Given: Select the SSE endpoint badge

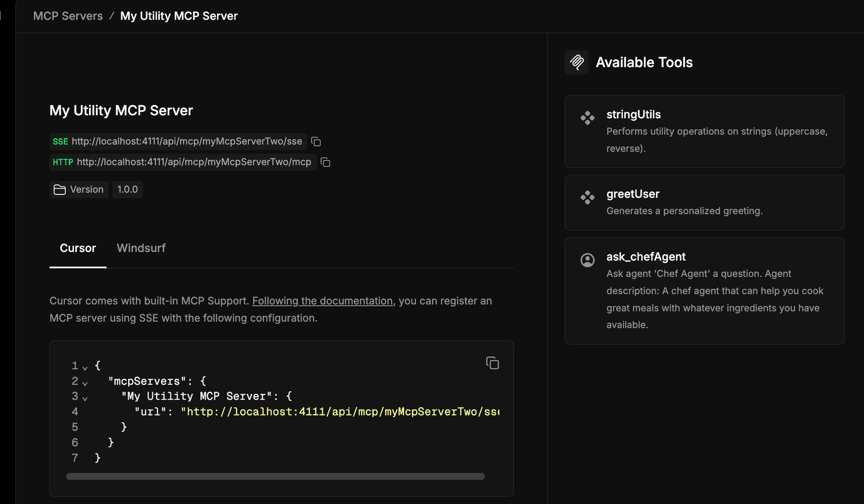Looking at the screenshot, I should click(60, 141).
